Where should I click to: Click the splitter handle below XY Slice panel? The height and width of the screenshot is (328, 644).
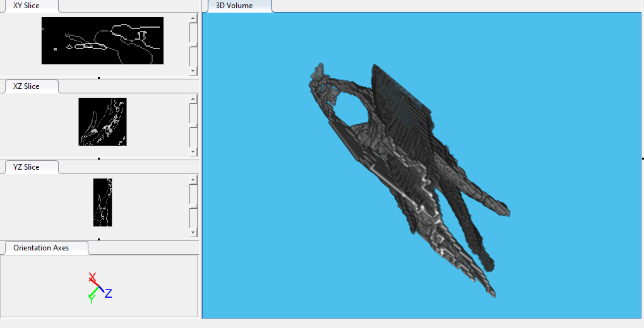coord(99,78)
